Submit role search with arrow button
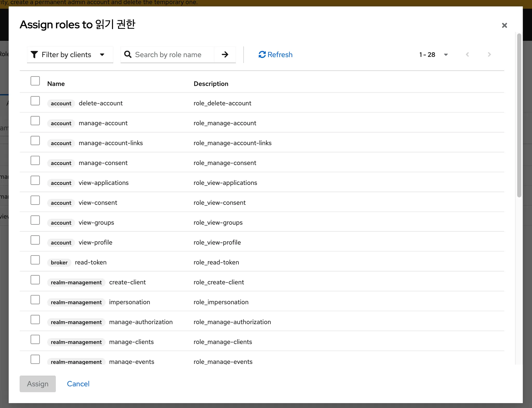532x408 pixels. click(x=225, y=55)
